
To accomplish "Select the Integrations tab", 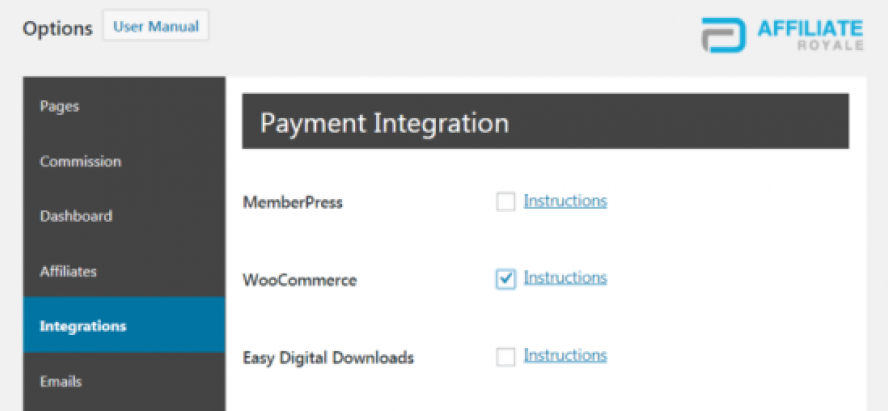I will pos(124,326).
